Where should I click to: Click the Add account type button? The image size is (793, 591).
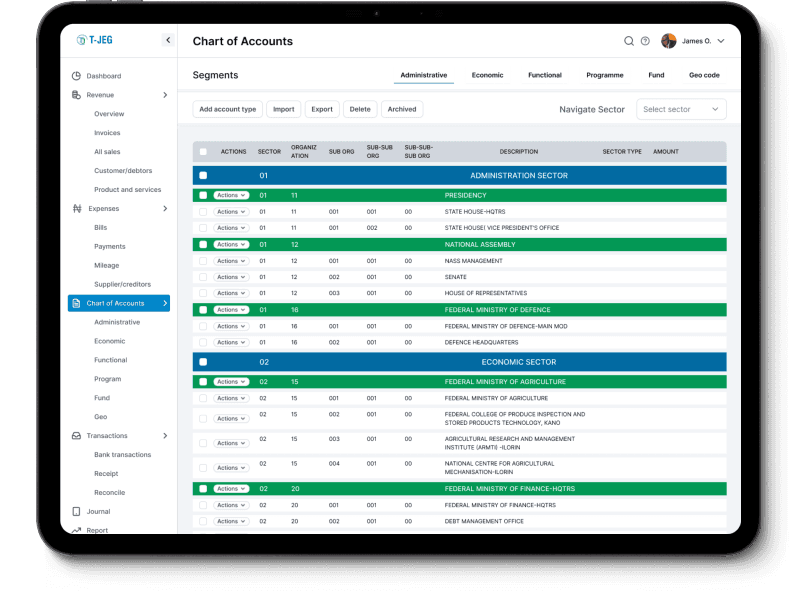click(x=227, y=109)
